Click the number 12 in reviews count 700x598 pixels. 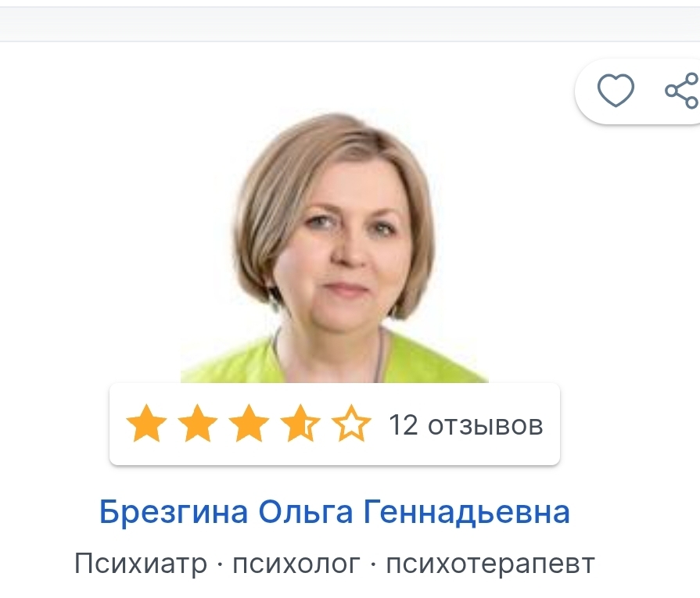404,424
